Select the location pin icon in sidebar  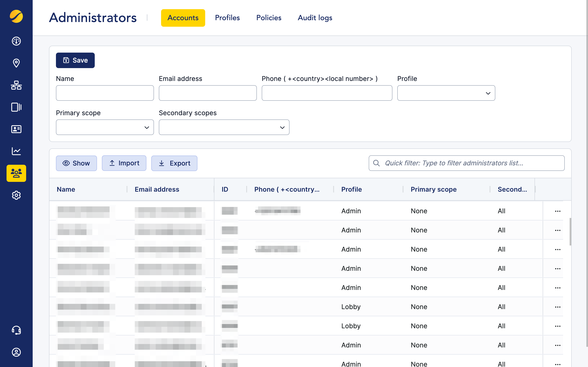(16, 63)
